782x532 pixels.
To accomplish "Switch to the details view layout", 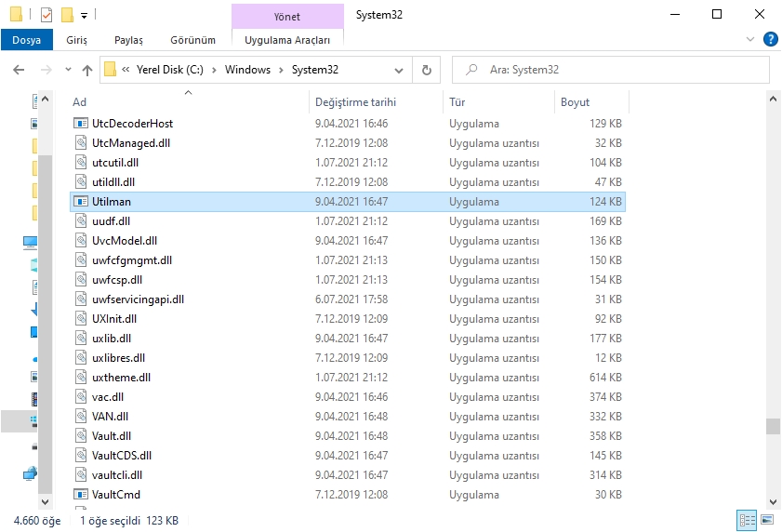I will click(747, 521).
